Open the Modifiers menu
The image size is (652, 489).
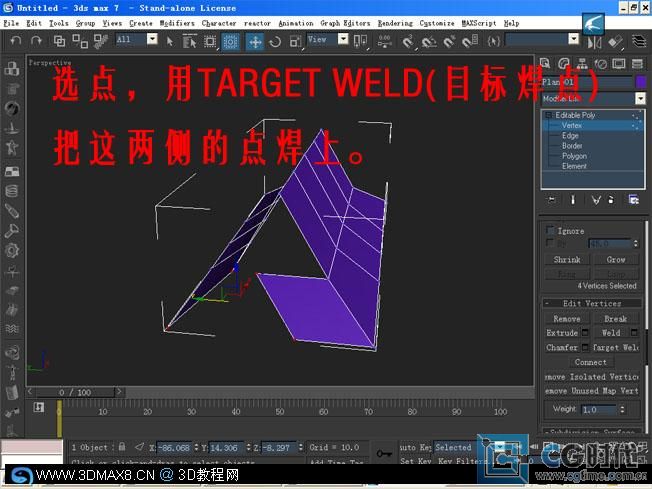tap(177, 23)
